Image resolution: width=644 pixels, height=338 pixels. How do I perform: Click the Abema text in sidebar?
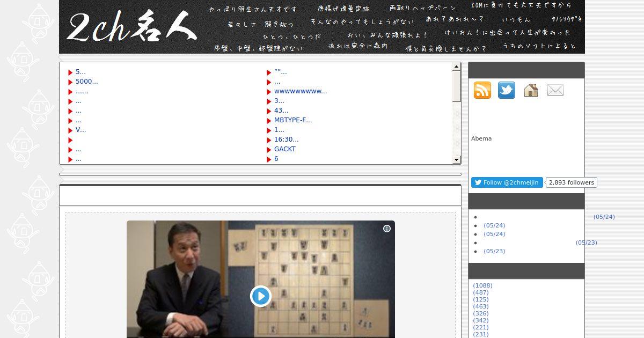click(x=481, y=138)
